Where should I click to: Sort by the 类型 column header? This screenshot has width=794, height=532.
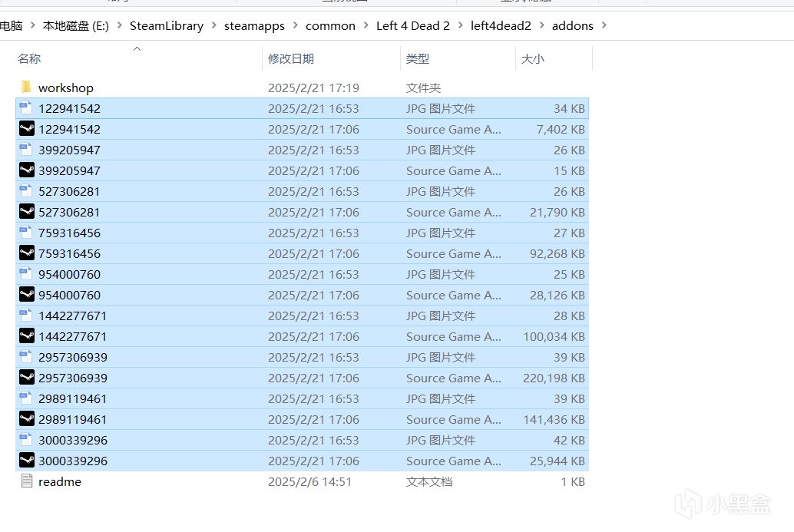[418, 58]
